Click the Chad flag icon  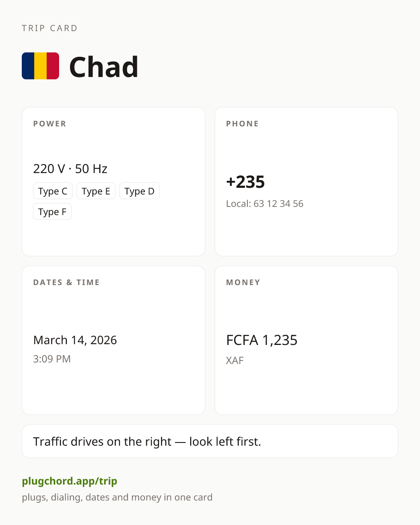40,66
